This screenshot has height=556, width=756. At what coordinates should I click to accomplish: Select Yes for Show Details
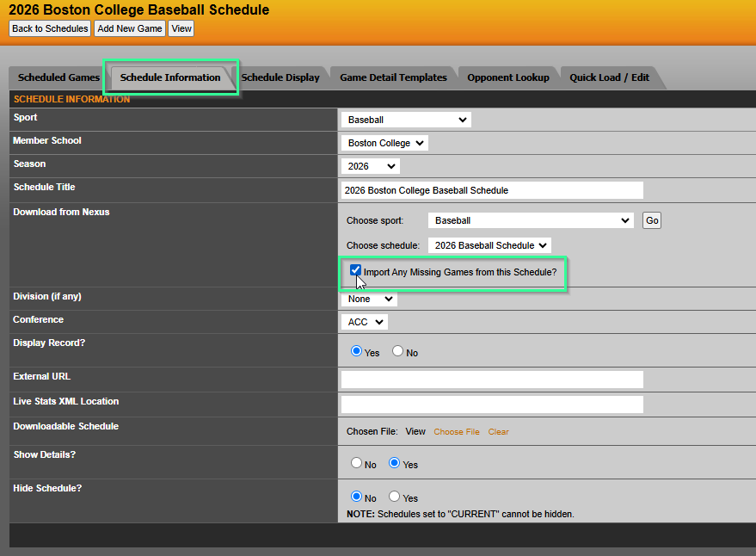pyautogui.click(x=395, y=463)
